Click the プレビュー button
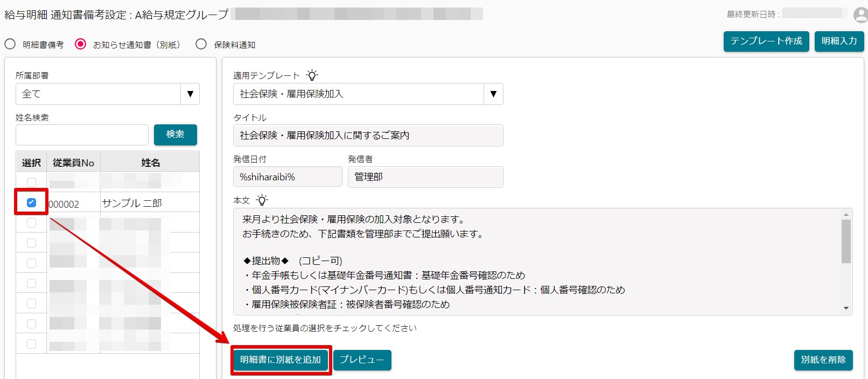Screen dimensions: 868x379 [x=362, y=360]
